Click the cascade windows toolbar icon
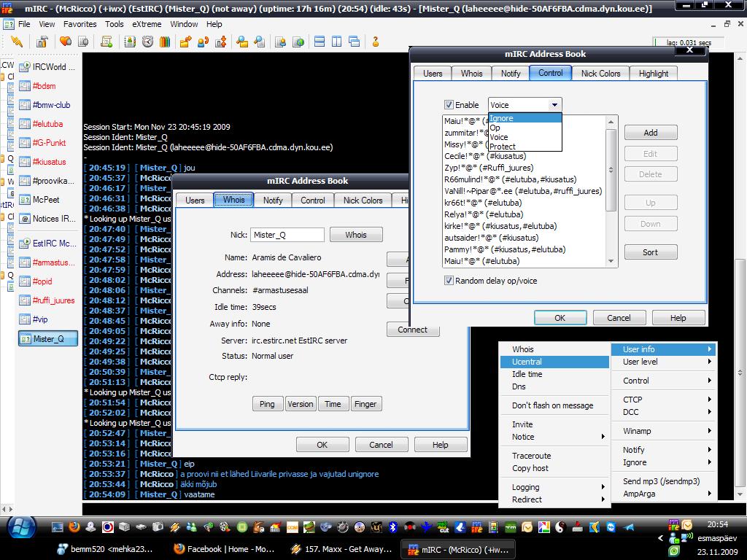Image resolution: width=747 pixels, height=560 pixels. (355, 42)
